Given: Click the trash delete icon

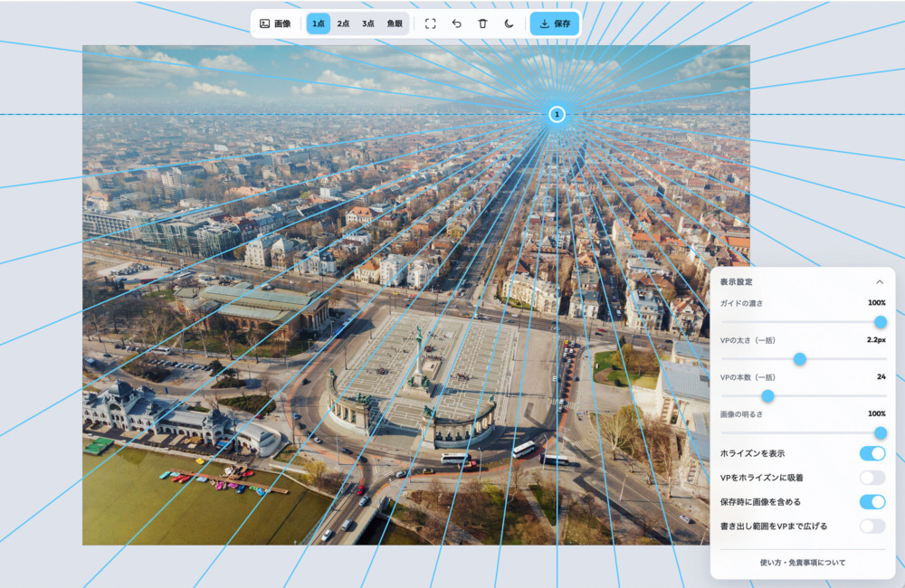Looking at the screenshot, I should coord(482,24).
